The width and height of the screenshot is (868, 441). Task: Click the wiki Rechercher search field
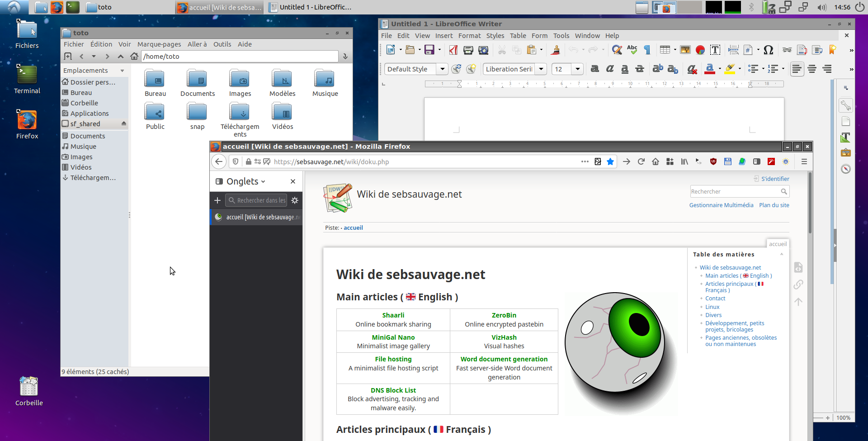pos(734,192)
